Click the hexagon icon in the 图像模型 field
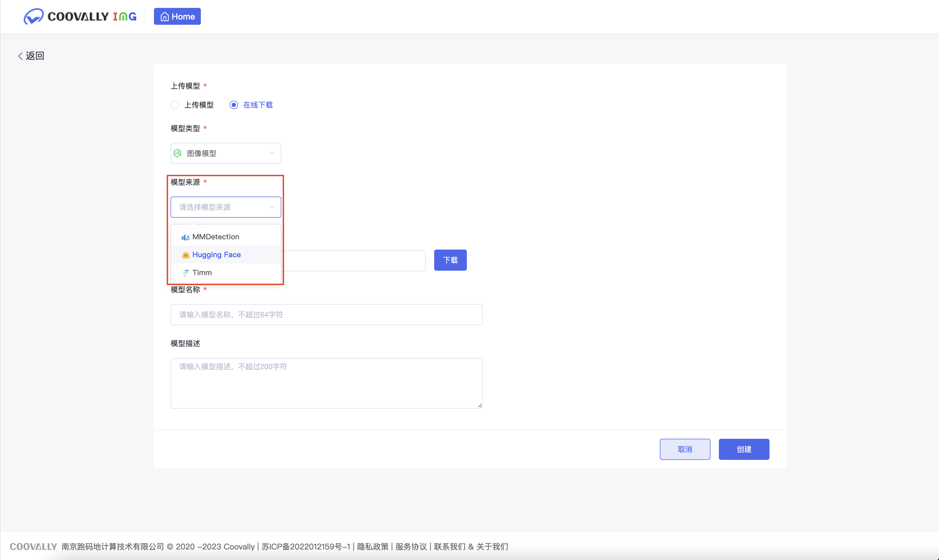This screenshot has height=560, width=939. [x=177, y=153]
